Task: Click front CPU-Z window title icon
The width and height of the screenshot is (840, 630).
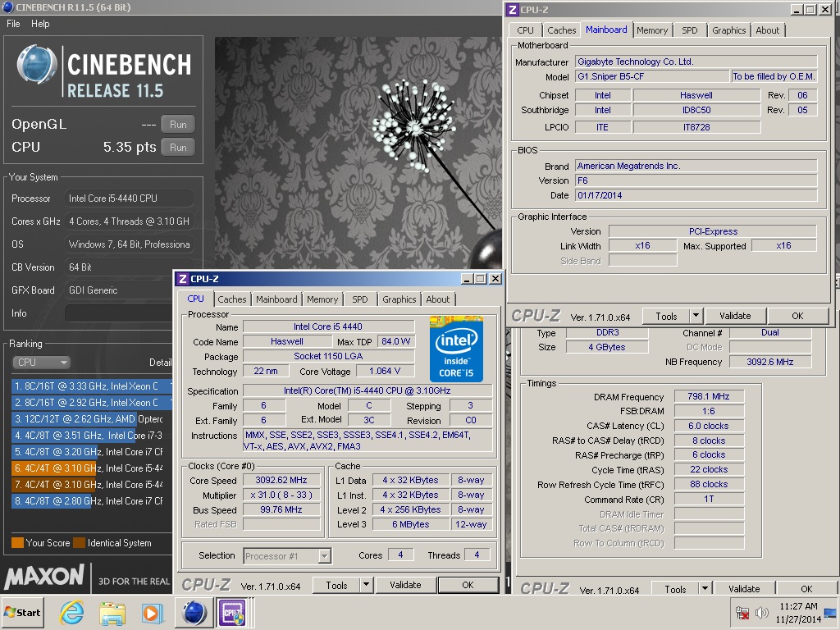Action: 183,279
